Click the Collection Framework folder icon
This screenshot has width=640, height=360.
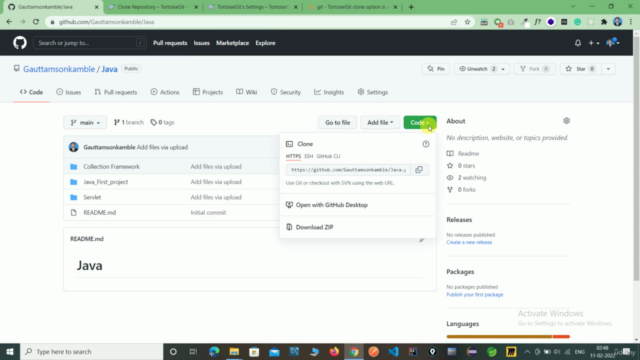(73, 167)
